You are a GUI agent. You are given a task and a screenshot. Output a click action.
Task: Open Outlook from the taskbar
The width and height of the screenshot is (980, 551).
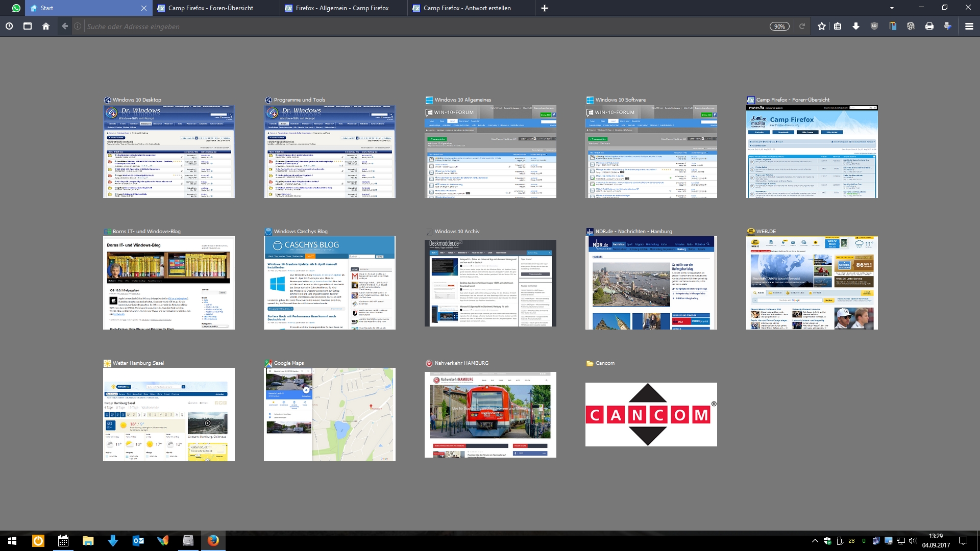point(138,541)
